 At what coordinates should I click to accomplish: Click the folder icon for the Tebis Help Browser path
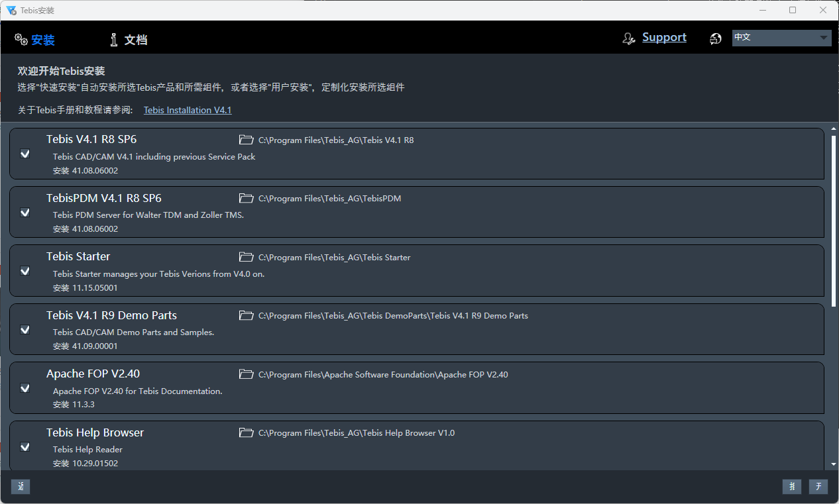(247, 432)
